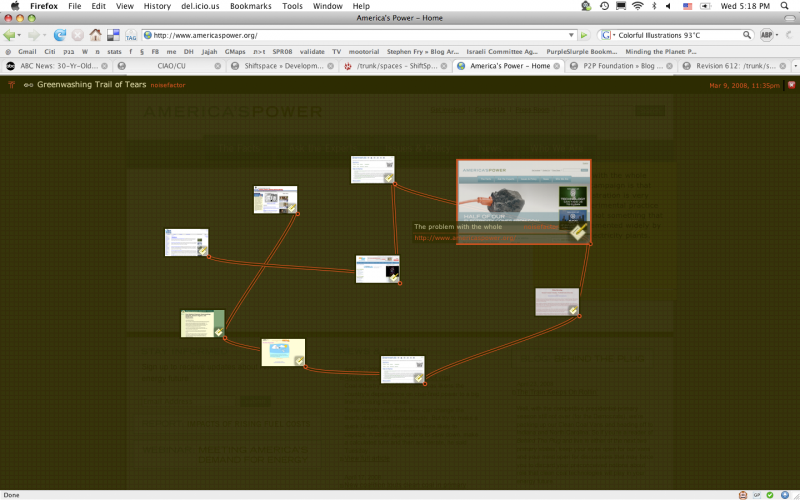Click the search magnifier in the search box
Screen dimensions: 800x500
click(x=747, y=35)
